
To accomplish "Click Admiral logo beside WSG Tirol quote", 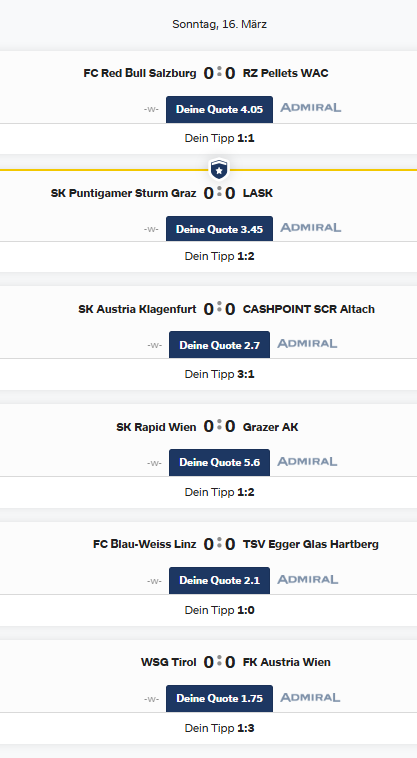I will 311,698.
